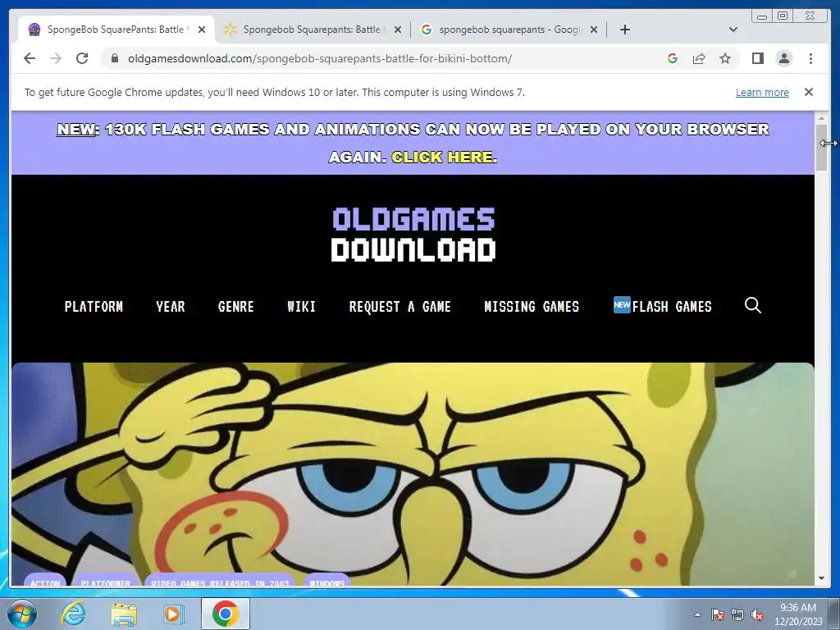Follow the CLICK HERE flash games link

point(442,157)
